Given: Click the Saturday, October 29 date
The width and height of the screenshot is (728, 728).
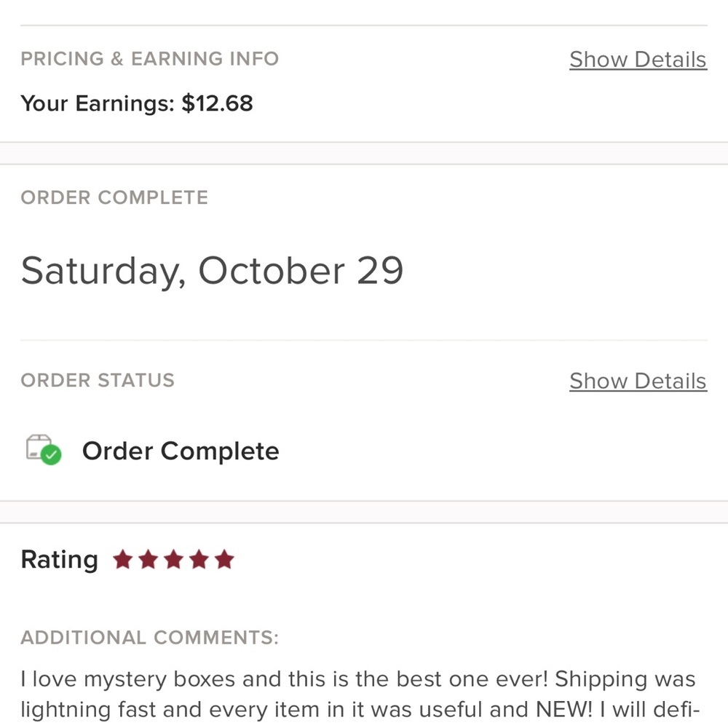Looking at the screenshot, I should [x=212, y=271].
